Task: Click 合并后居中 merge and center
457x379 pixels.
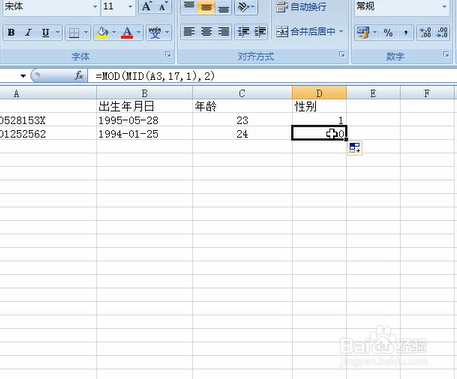Action: [305, 32]
